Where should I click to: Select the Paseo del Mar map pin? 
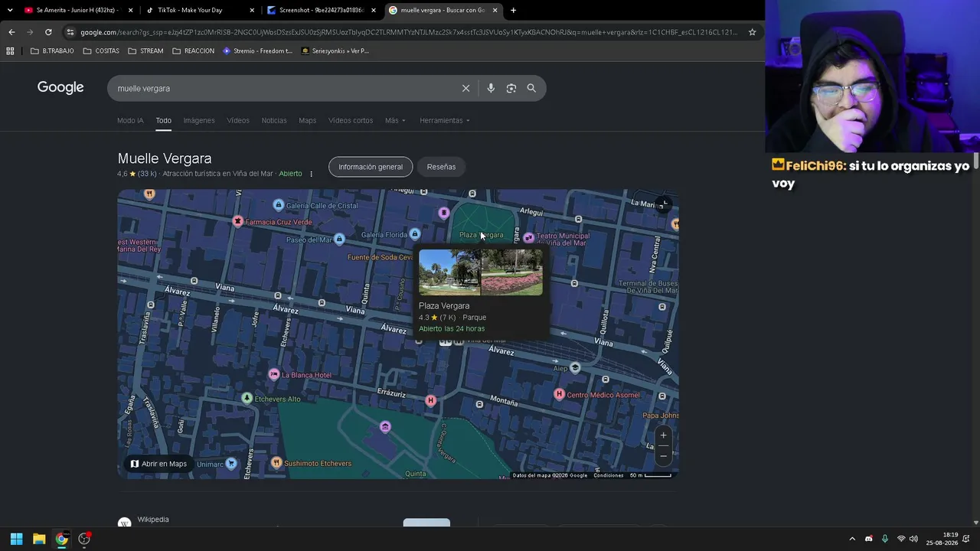pos(339,240)
